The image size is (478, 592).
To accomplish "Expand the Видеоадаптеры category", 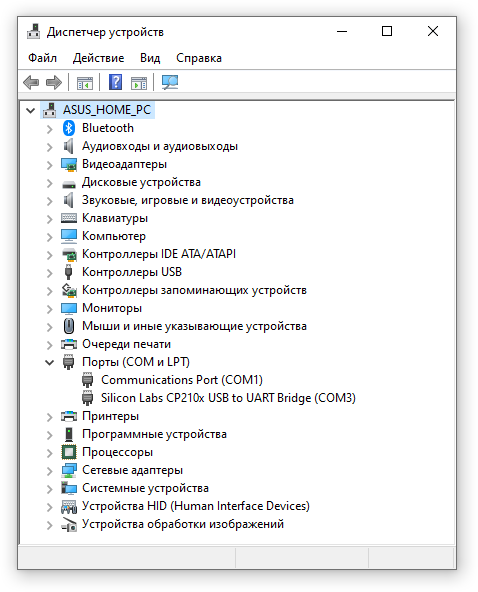I will (49, 165).
